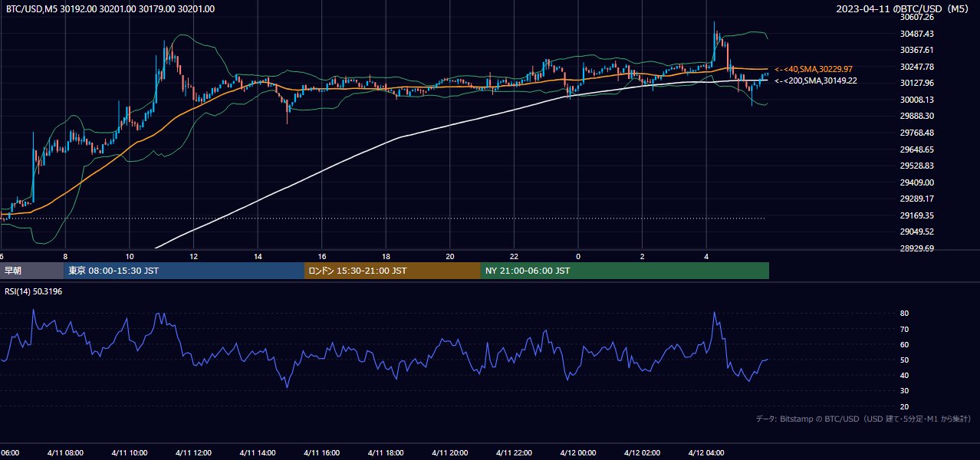Viewport: 980px width, 460px height.
Task: Click price axis label 29648.65
Action: point(917,149)
